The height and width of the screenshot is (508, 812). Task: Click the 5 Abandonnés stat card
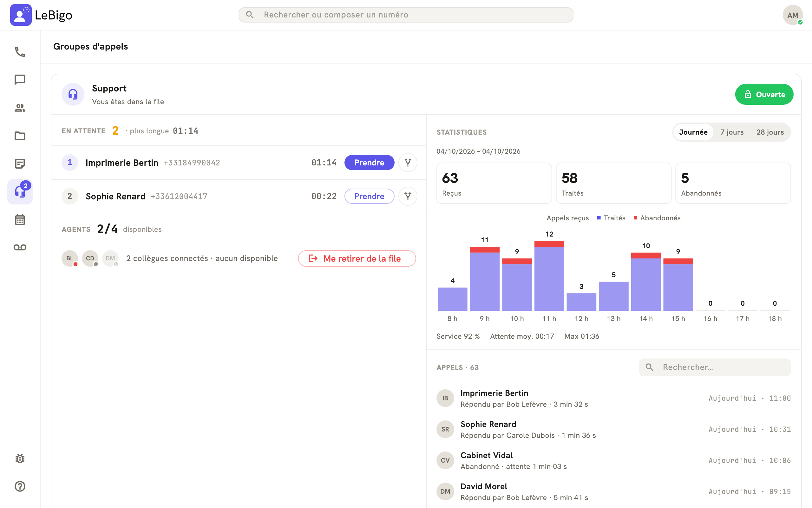click(x=733, y=183)
